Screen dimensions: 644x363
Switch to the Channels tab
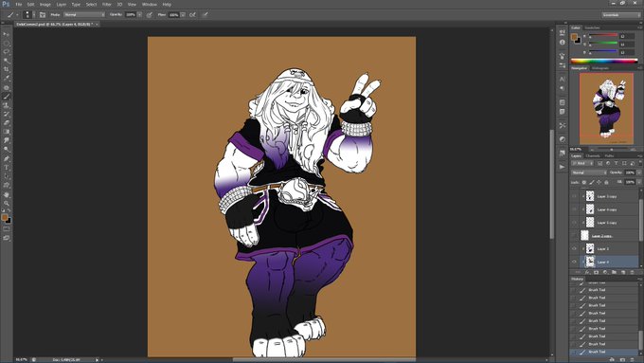[x=593, y=155]
